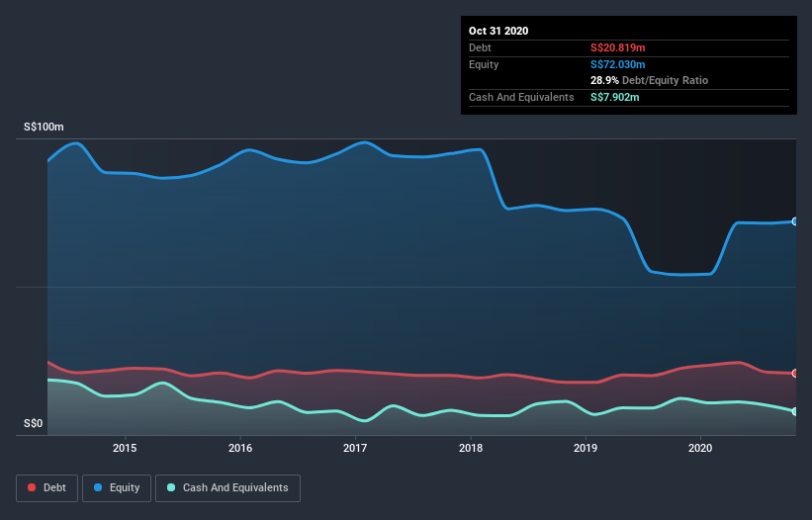This screenshot has width=812, height=520.
Task: Click the 2017 x-axis label
Action: 355,448
